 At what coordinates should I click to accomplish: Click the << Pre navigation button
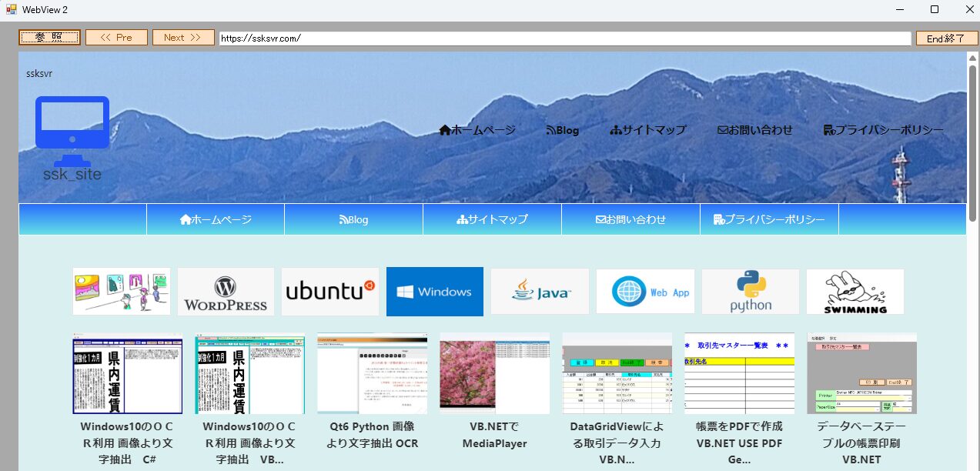tap(116, 37)
